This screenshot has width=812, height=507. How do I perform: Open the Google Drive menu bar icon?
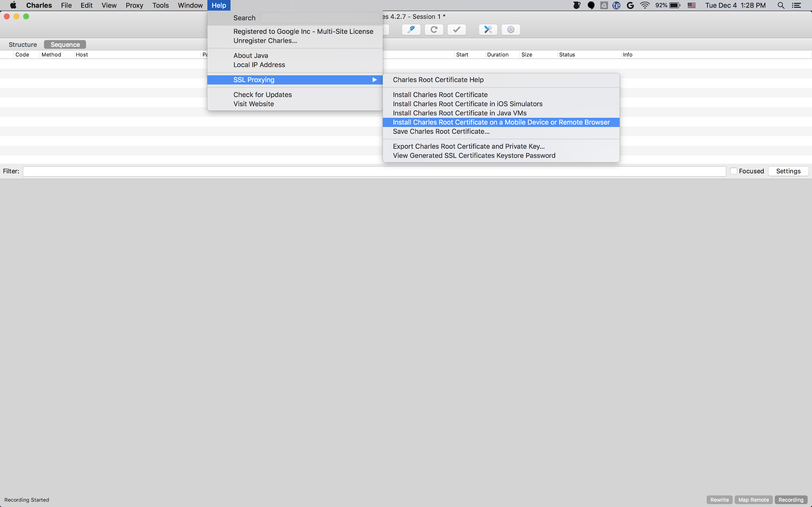604,6
